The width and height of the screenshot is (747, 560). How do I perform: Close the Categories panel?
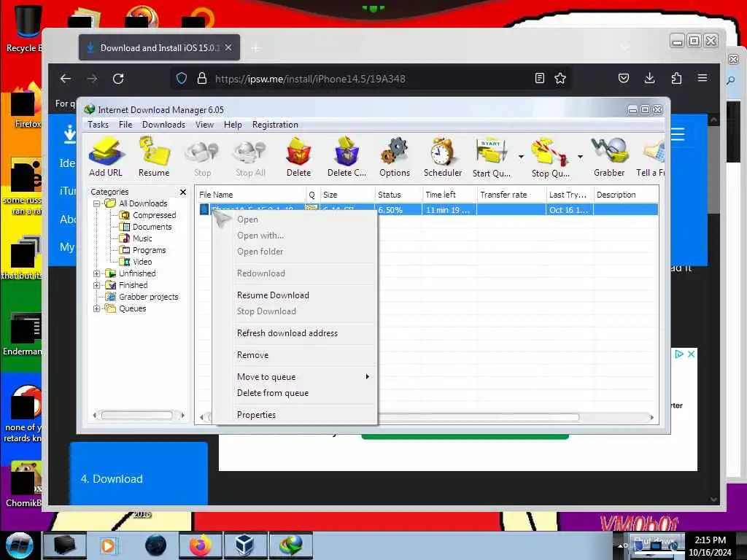(183, 192)
